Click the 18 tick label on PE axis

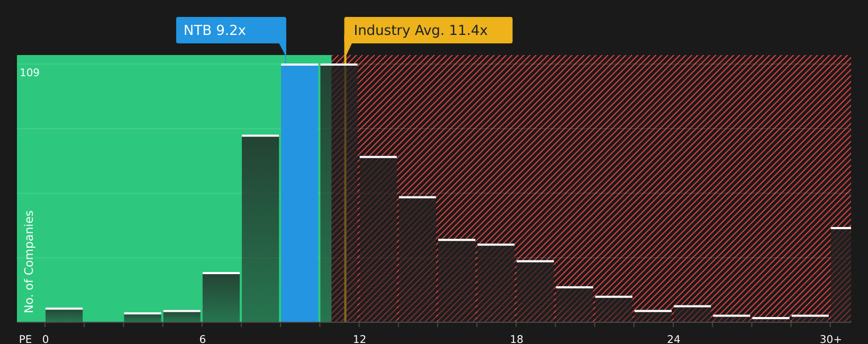click(517, 339)
